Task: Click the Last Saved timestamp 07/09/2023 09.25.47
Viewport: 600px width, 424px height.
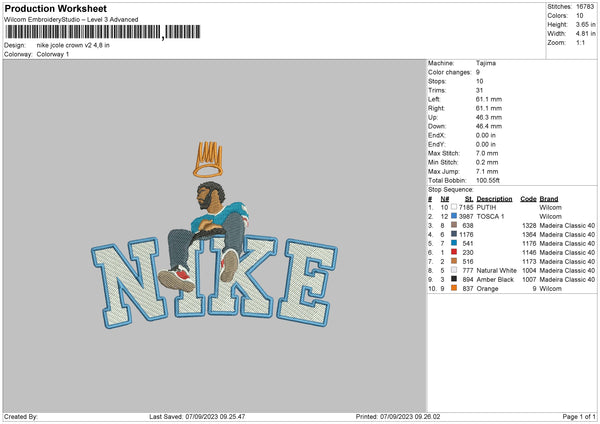Action: point(215,416)
